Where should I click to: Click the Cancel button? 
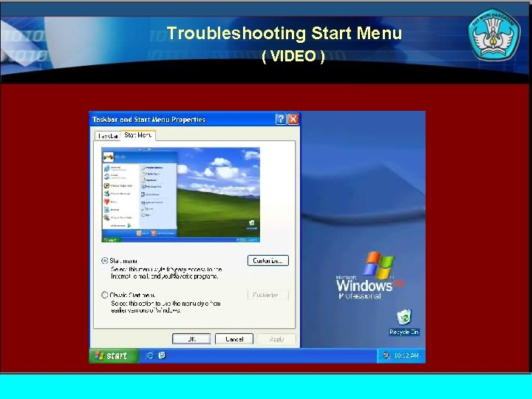[x=234, y=339]
